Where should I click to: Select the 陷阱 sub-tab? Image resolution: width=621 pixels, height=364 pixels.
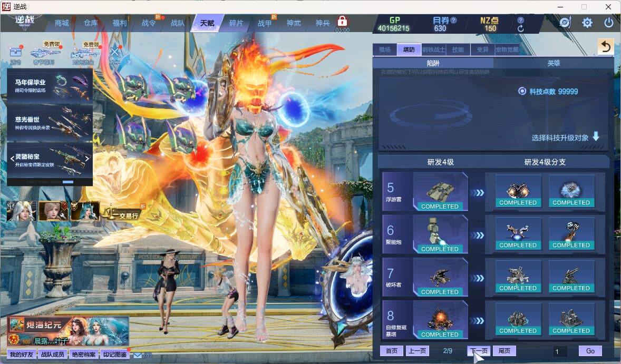coord(433,63)
